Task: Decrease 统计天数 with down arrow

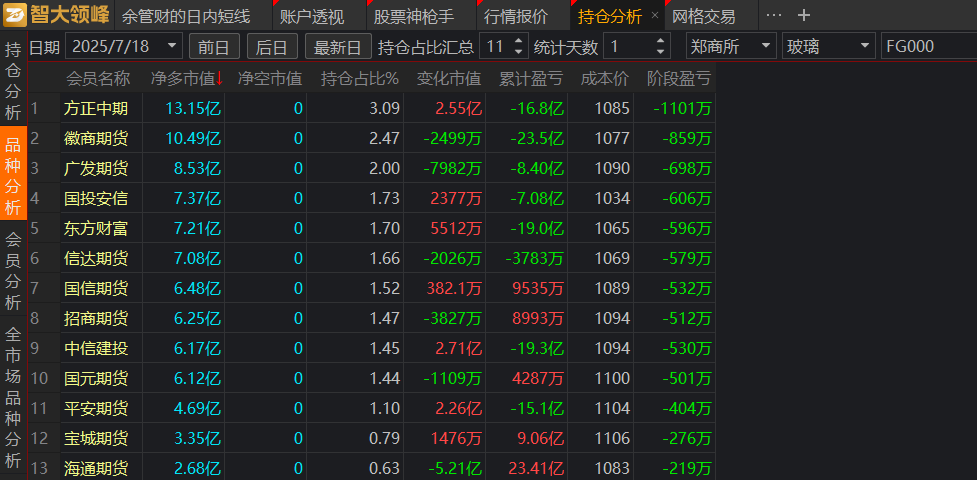Action: tap(660, 52)
